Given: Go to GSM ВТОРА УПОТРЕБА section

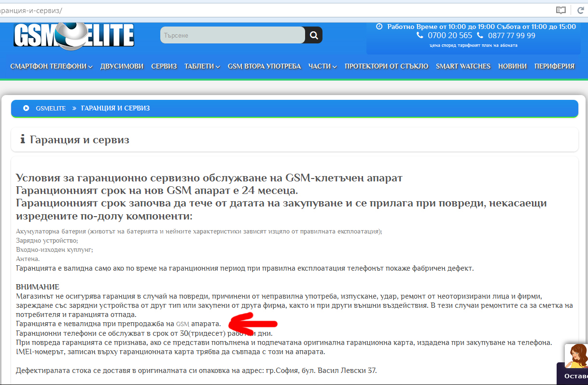Looking at the screenshot, I should click(264, 67).
